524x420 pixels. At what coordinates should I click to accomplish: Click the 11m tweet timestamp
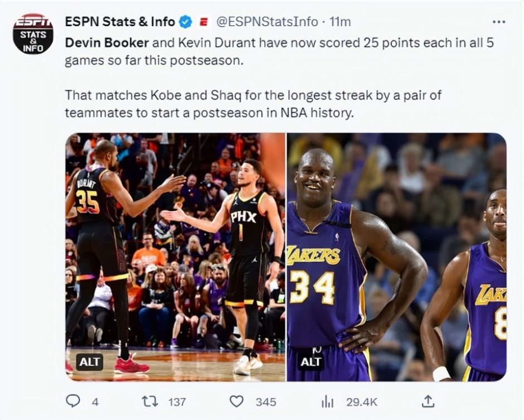pyautogui.click(x=340, y=22)
